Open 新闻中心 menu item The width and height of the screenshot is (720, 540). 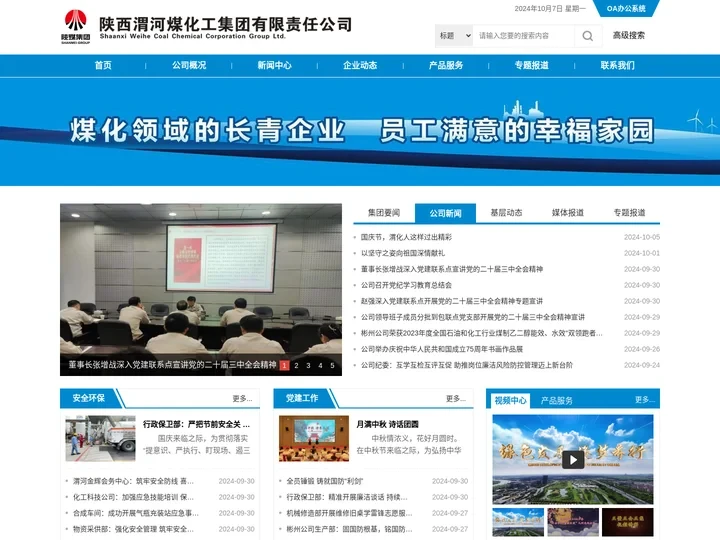[275, 65]
